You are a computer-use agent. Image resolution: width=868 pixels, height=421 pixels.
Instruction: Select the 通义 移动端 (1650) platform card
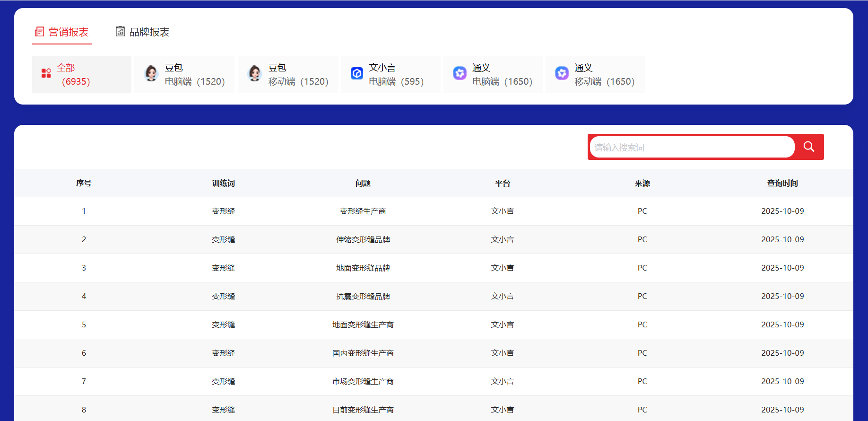pos(596,74)
